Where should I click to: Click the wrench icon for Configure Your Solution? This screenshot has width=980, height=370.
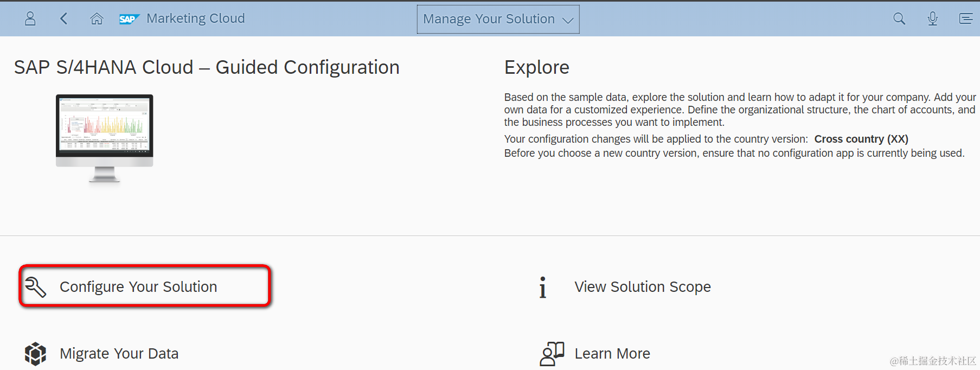coord(36,287)
